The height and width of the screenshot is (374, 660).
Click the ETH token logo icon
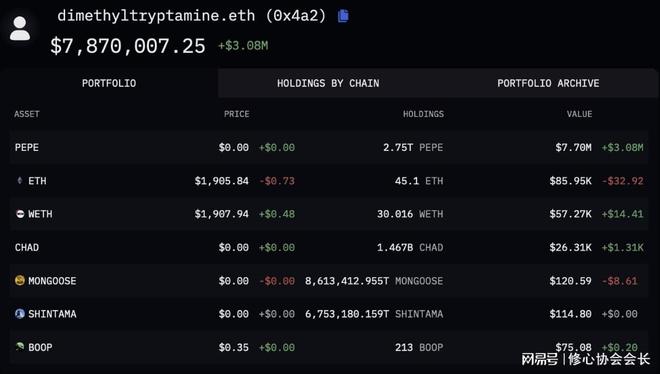coord(19,180)
